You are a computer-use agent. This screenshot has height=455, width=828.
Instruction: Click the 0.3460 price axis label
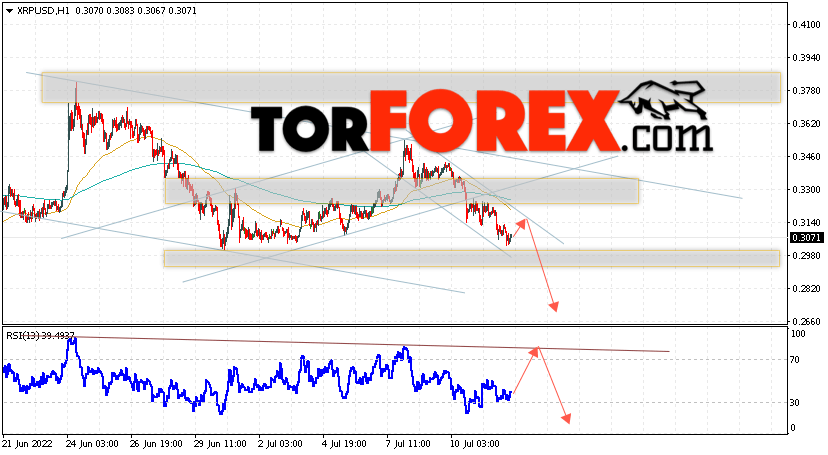(x=806, y=157)
